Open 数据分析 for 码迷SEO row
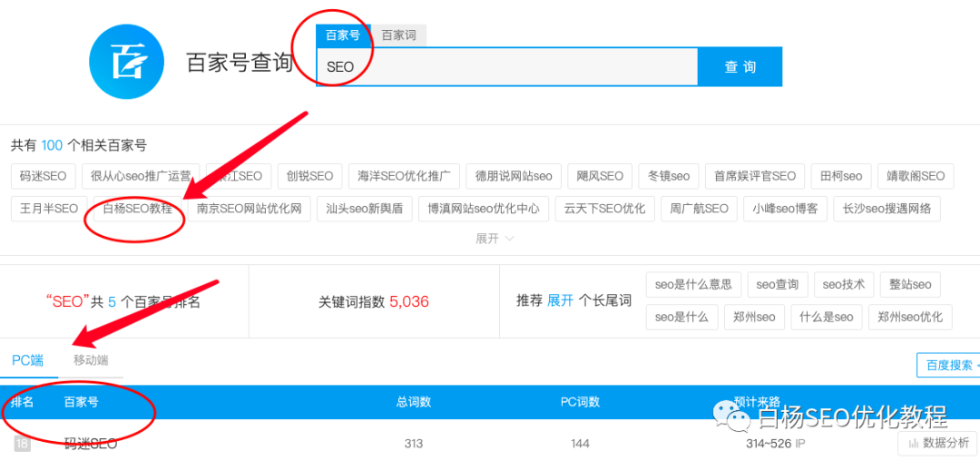 [x=937, y=444]
